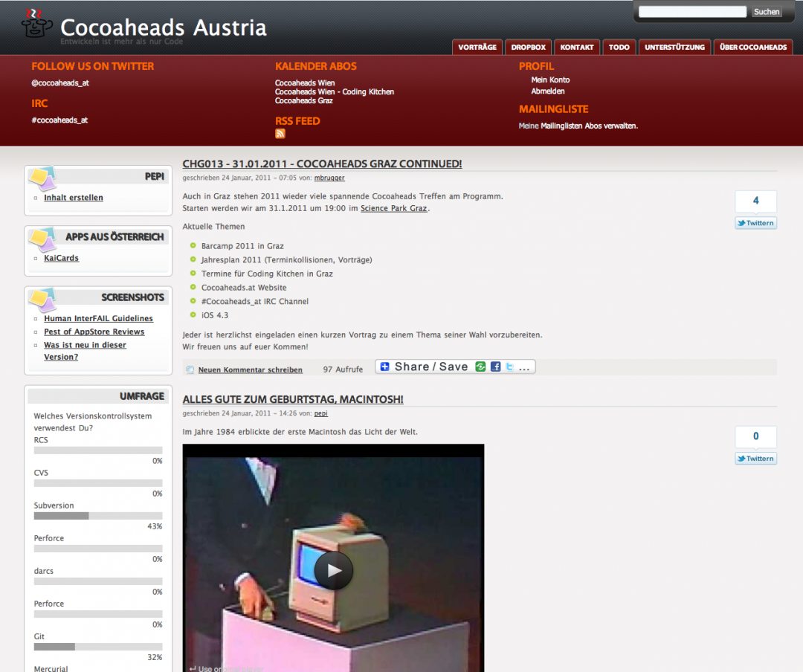This screenshot has width=803, height=672.
Task: Open the Science Park Graz link
Action: tap(393, 208)
